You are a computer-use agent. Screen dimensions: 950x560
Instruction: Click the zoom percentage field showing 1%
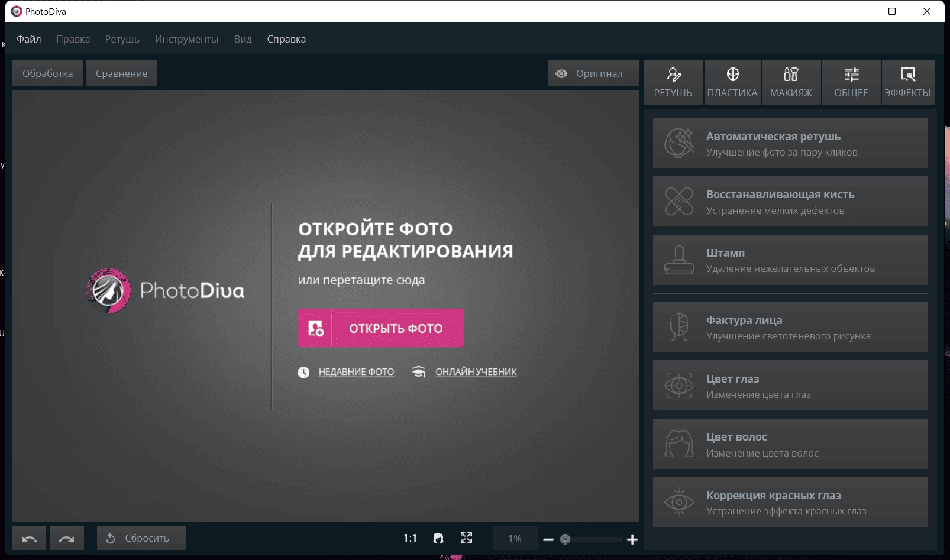click(515, 539)
